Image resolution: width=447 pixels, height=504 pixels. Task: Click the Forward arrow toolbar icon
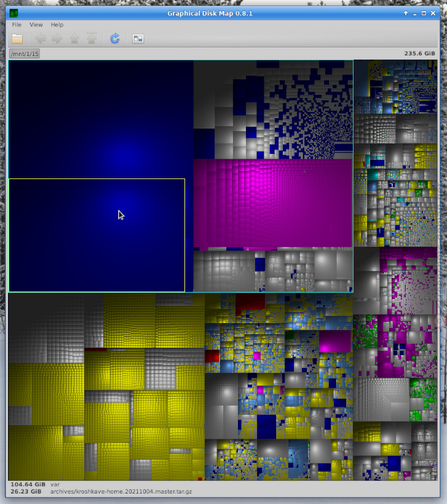[57, 39]
